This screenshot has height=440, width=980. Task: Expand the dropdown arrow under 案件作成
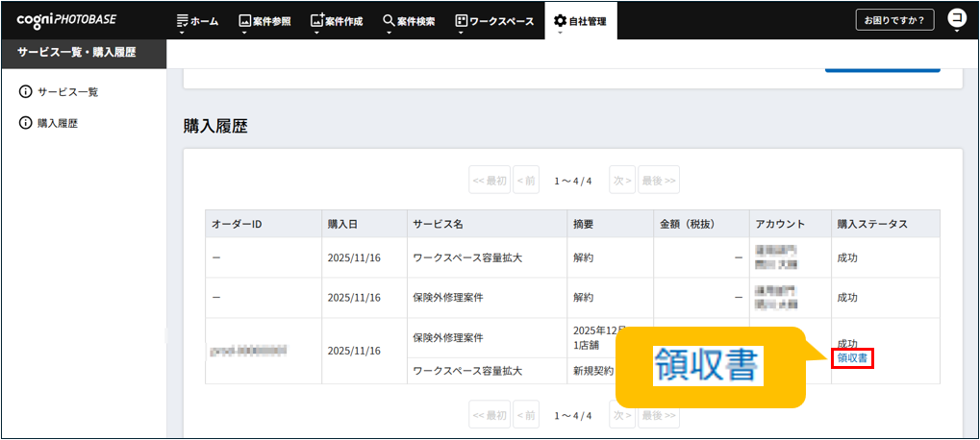click(x=317, y=34)
